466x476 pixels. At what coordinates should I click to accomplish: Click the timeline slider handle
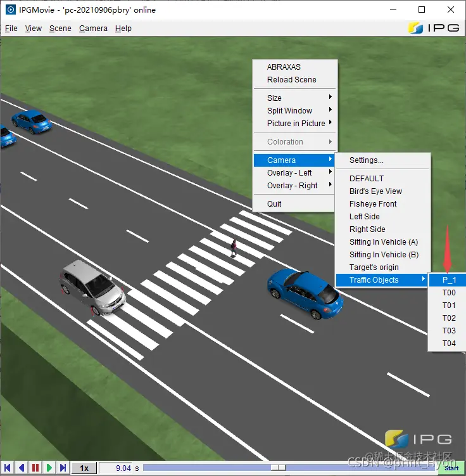pyautogui.click(x=278, y=467)
